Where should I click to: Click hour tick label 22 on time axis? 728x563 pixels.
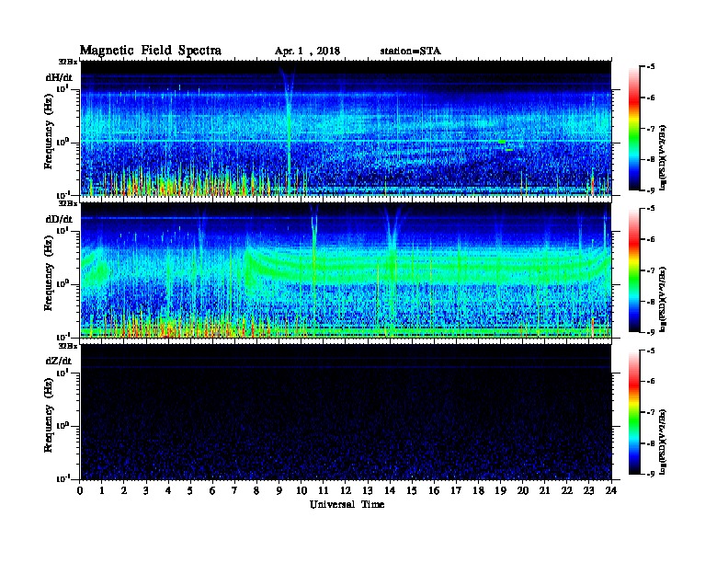[x=567, y=490]
